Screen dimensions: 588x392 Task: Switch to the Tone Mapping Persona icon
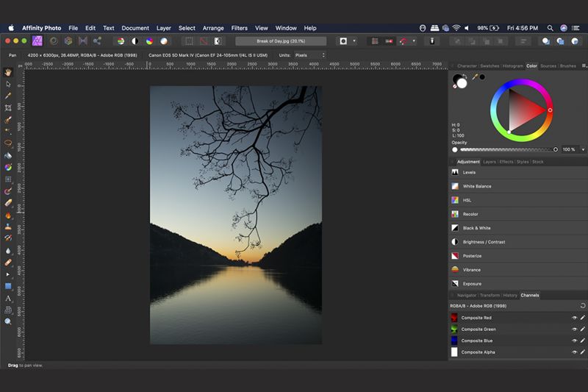pos(83,41)
